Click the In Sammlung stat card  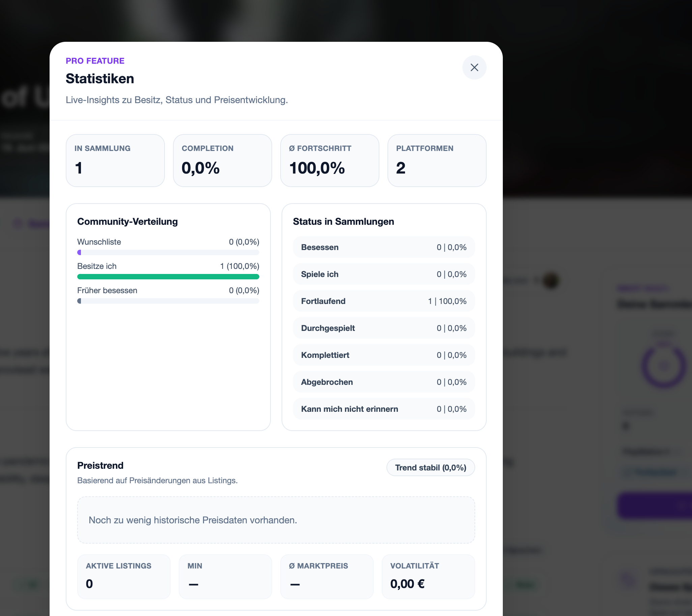115,160
